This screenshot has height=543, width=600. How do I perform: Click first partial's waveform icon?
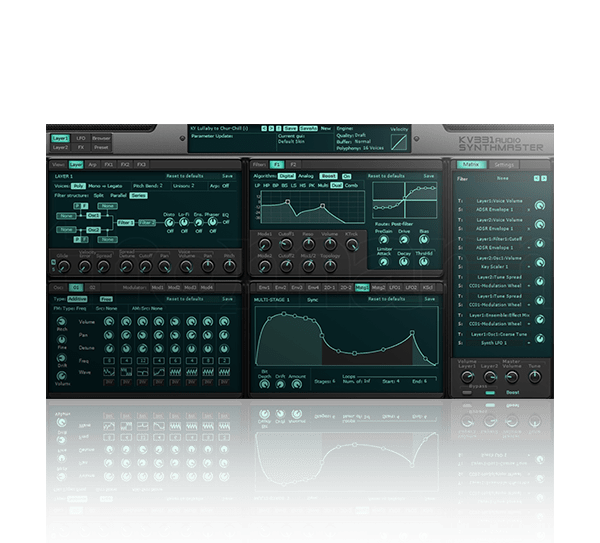[109, 372]
